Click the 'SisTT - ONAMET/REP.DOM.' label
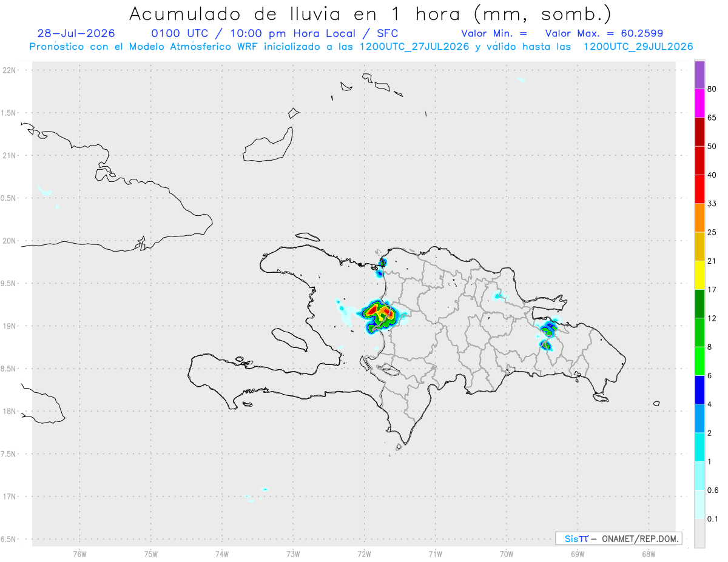Viewport: 728px width, 562px height. click(619, 538)
